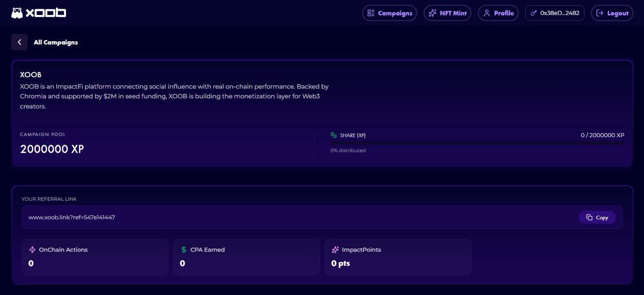Click the OnChain Actions lightning icon
644x295 pixels.
[x=33, y=249]
